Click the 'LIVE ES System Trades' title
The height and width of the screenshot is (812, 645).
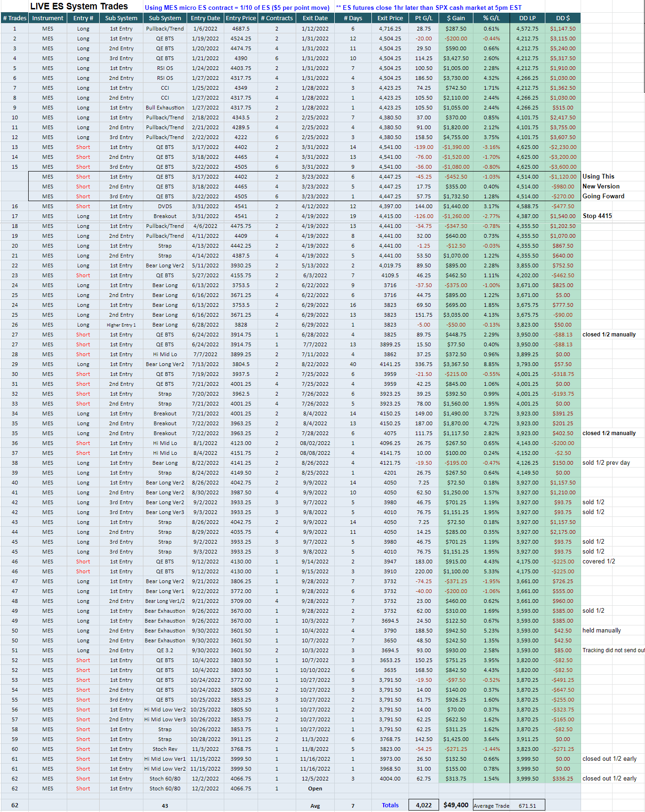pyautogui.click(x=79, y=7)
